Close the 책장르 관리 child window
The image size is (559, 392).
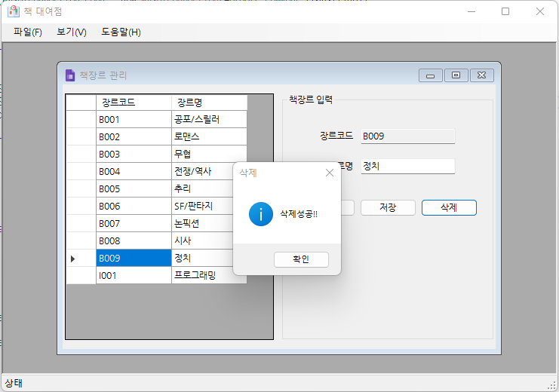tap(481, 75)
